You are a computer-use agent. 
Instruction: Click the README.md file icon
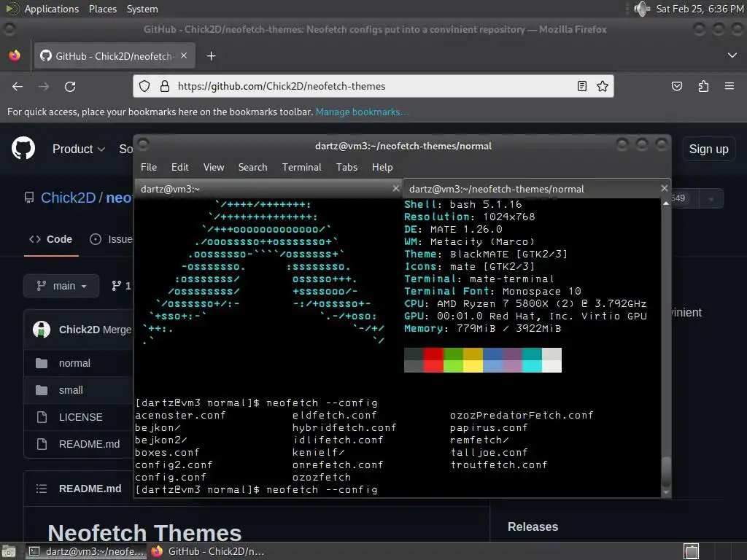pos(42,444)
